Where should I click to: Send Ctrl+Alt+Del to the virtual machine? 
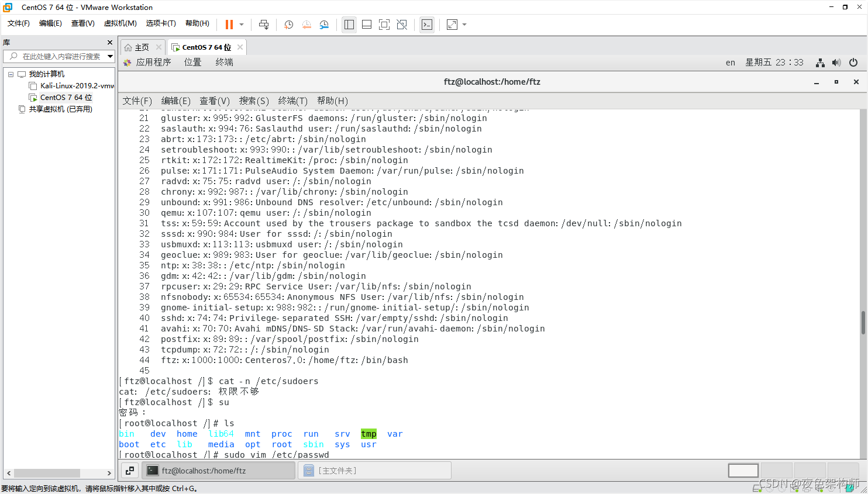pos(264,25)
